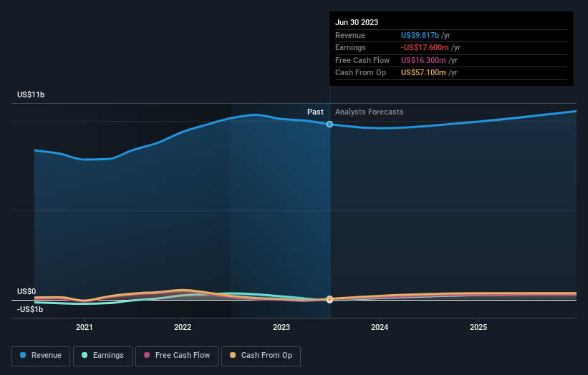This screenshot has height=375, width=588.
Task: Click the US$57.100m cash from op value
Action: pyautogui.click(x=423, y=73)
